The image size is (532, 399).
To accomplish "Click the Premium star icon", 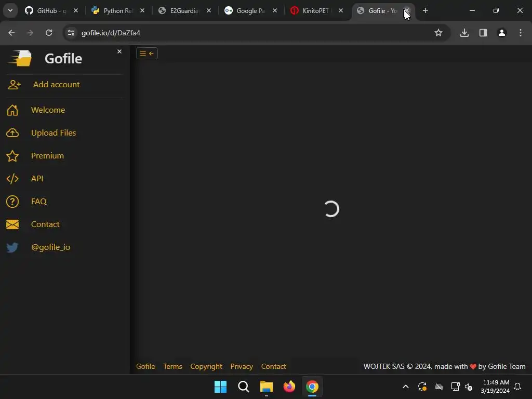I will coord(12,156).
